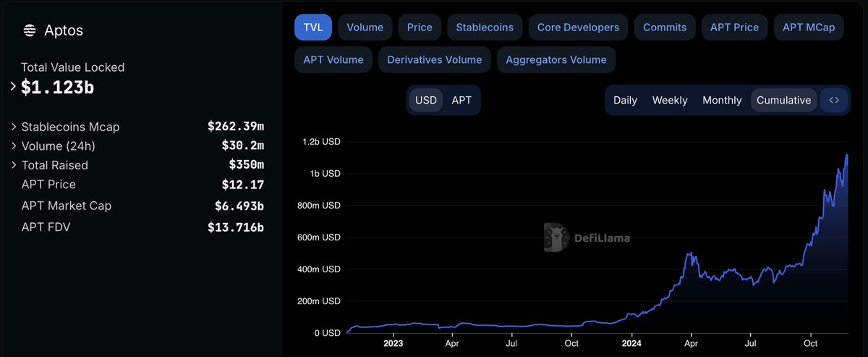Click the APT Market Cap label
This screenshot has height=357, width=868.
click(x=67, y=206)
